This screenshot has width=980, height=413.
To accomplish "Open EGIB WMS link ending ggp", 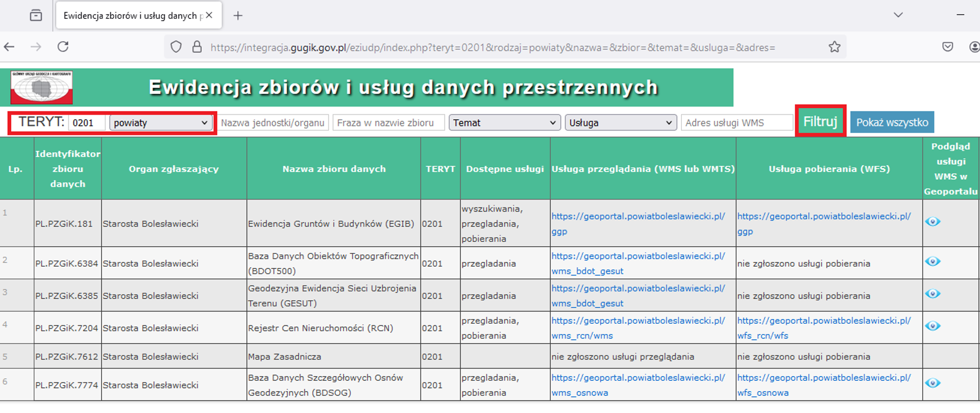I will coord(638,224).
